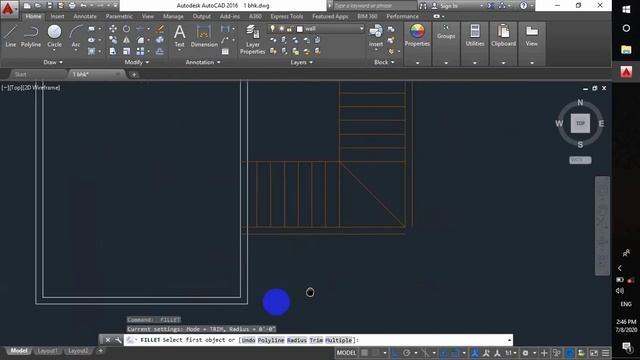The image size is (640, 360).
Task: Click the Fillet tool icon
Action: (x=140, y=40)
